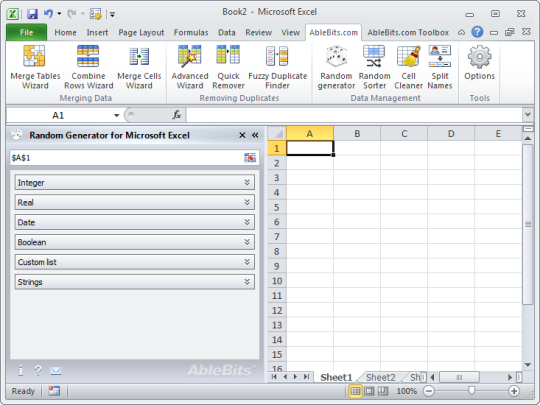Screen dimensions: 540x405
Task: Launch the Combine Rows Wizard
Action: point(89,68)
